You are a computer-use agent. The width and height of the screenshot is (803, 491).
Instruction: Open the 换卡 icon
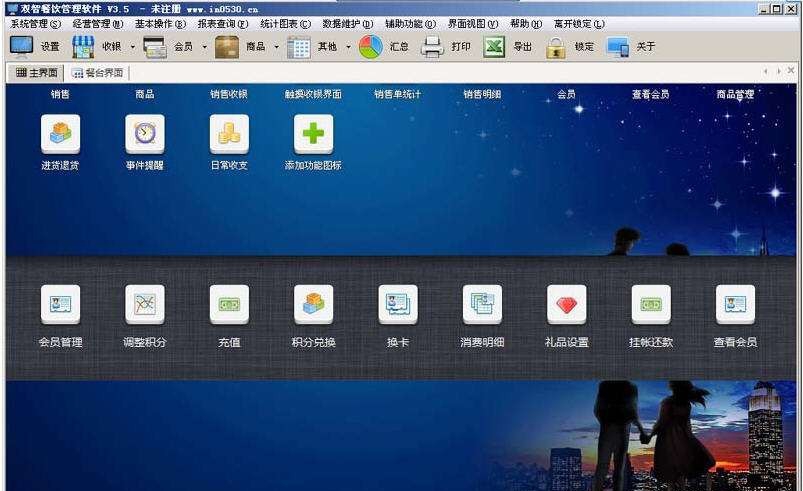(x=398, y=304)
